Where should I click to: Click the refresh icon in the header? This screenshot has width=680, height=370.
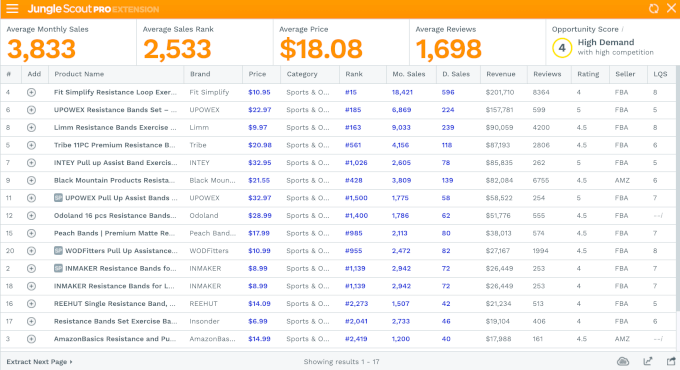(x=654, y=9)
